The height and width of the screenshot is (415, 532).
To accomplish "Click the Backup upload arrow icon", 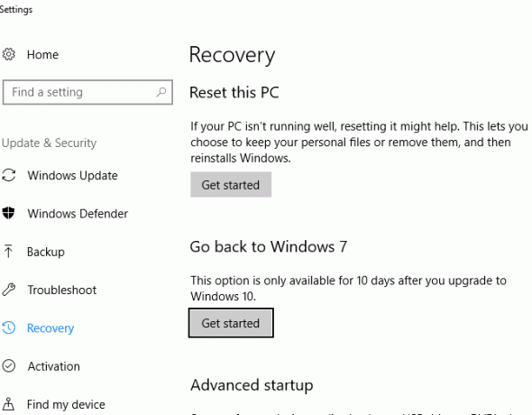I will 8,252.
